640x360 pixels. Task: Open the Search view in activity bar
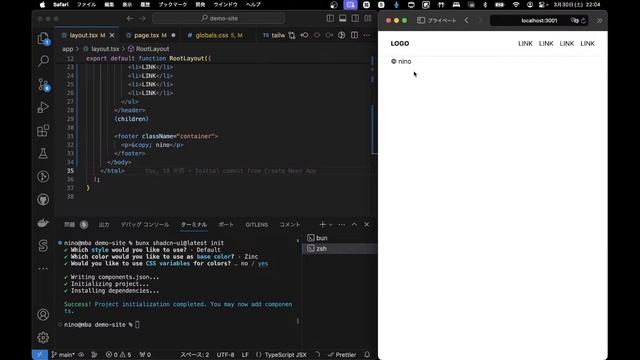pyautogui.click(x=43, y=61)
